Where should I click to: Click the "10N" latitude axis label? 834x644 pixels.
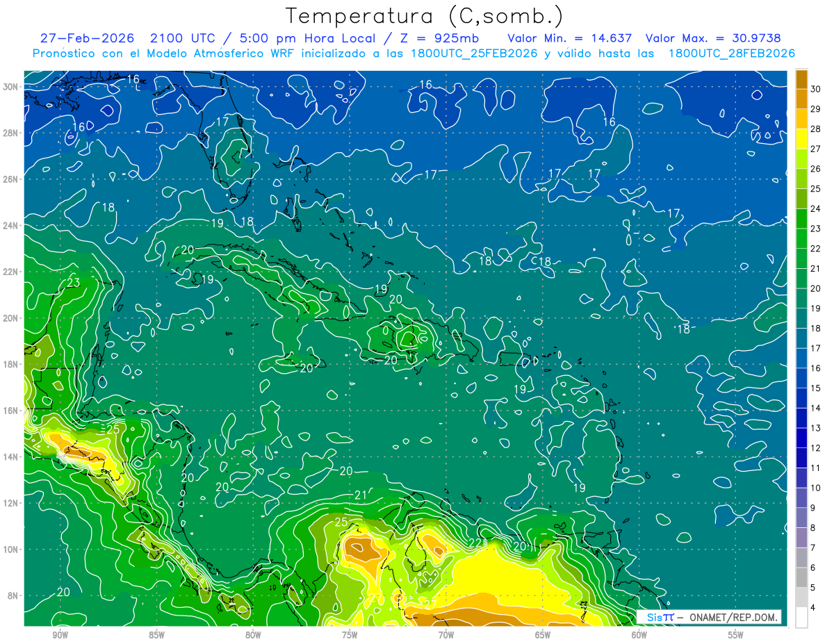pyautogui.click(x=11, y=550)
